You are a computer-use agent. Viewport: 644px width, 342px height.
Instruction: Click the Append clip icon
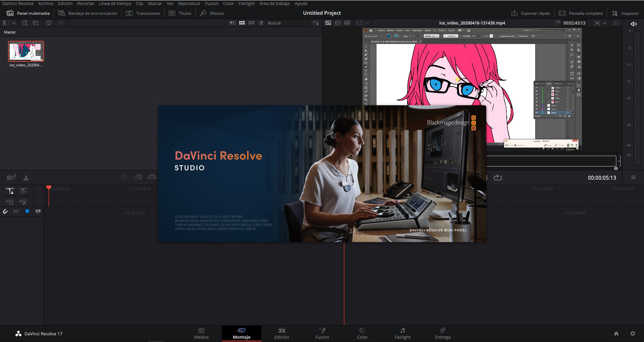[x=138, y=177]
